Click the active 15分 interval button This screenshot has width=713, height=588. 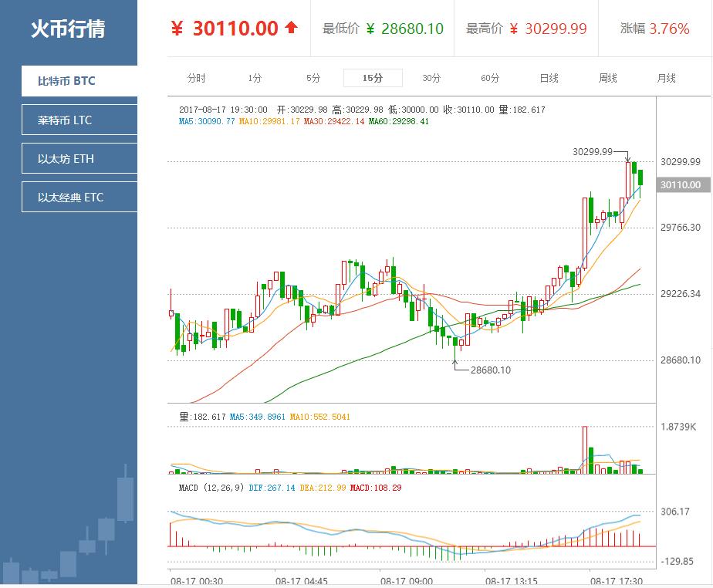coord(373,78)
